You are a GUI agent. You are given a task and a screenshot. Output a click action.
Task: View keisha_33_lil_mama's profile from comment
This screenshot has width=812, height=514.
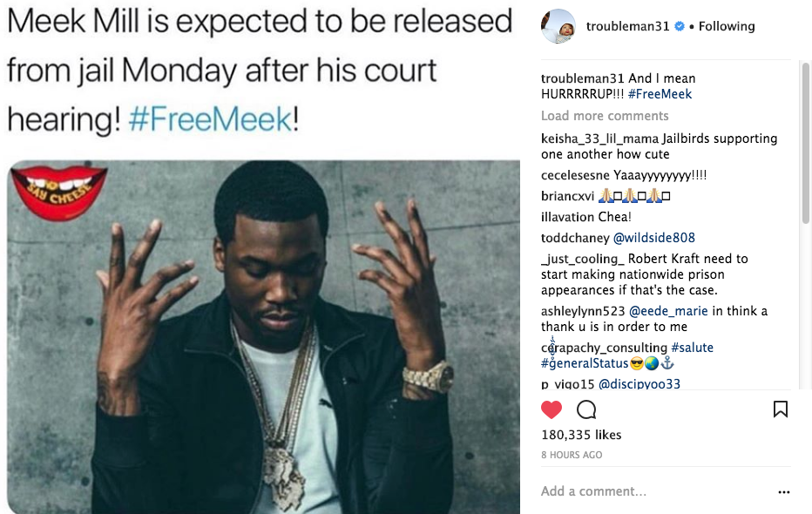click(599, 139)
